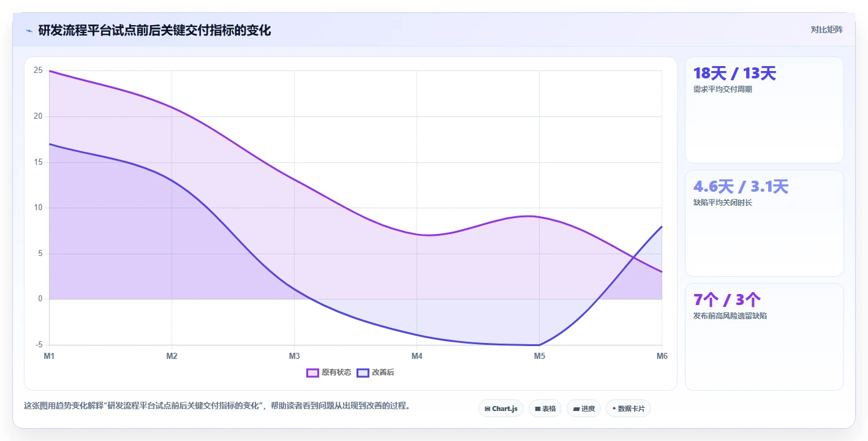Screen dimensions: 868x441
Task: Click the 缺陷平均关闭时长 label
Action: point(722,203)
